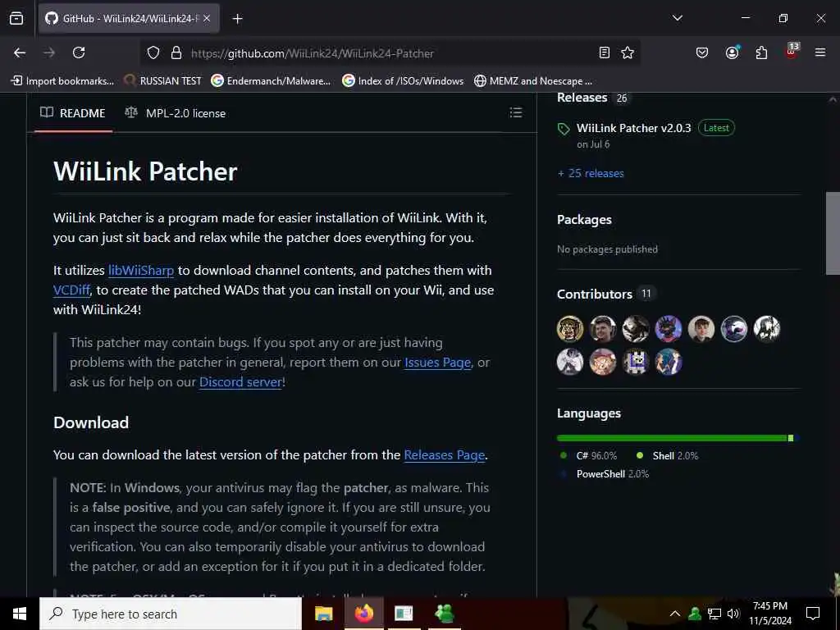
Task: Click the taskbar search box
Action: (171, 614)
